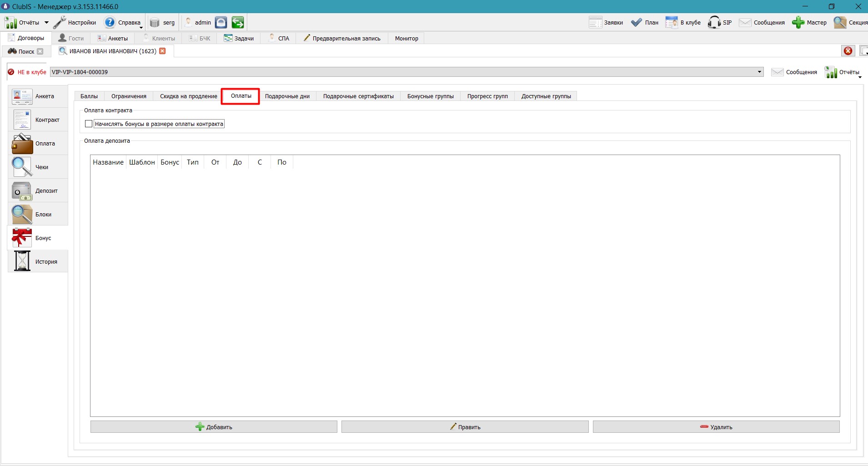868x466 pixels.
Task: Close the ИВАНОВ ИВАН ИВАНОВИЧ tab
Action: tap(162, 51)
